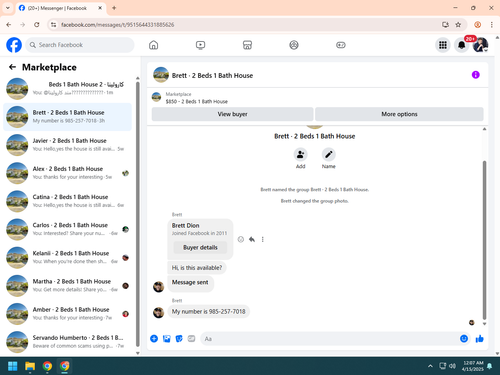500x375 pixels.
Task: Open emoji picker in message box
Action: pos(464,339)
